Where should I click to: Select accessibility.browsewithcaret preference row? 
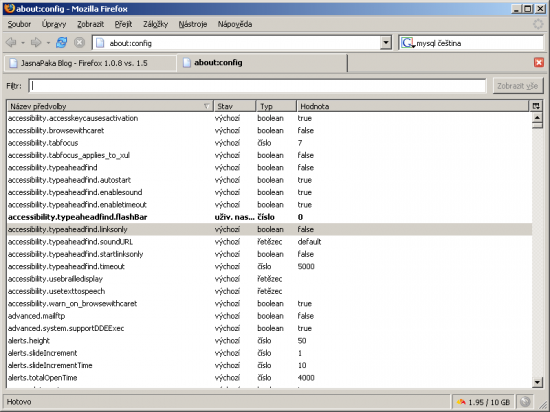(269, 130)
